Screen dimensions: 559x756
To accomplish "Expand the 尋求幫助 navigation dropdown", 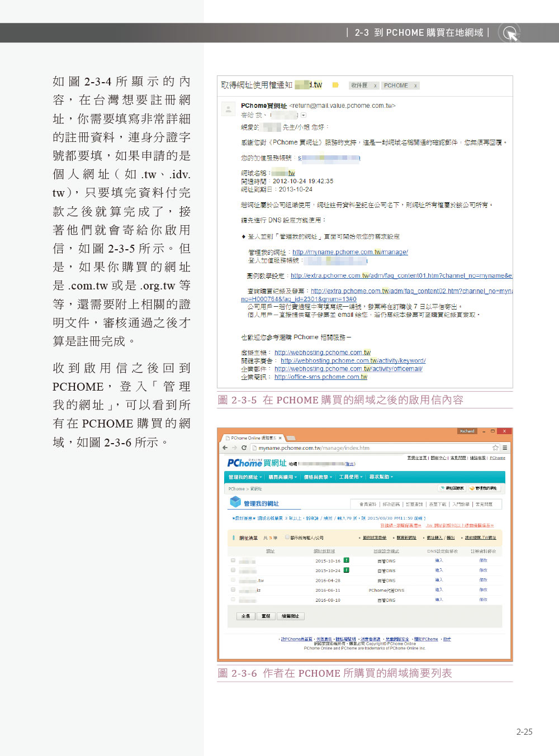I will pos(381,477).
